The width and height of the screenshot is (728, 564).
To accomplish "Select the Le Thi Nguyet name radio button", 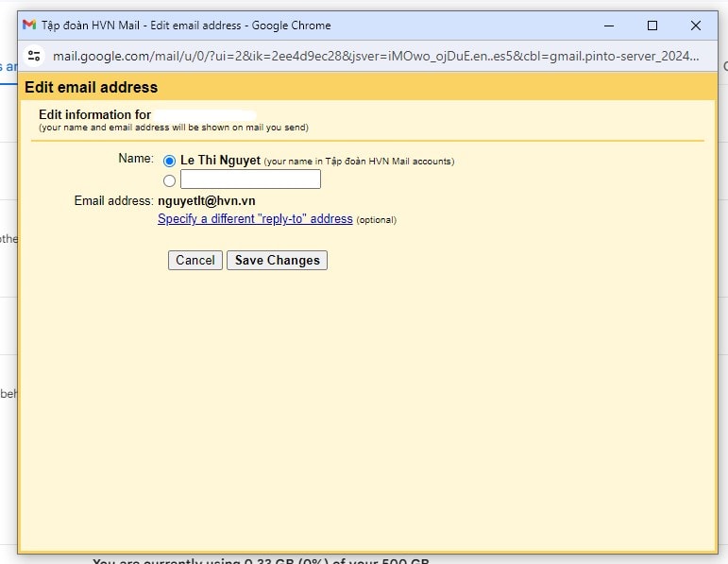I will (x=170, y=162).
